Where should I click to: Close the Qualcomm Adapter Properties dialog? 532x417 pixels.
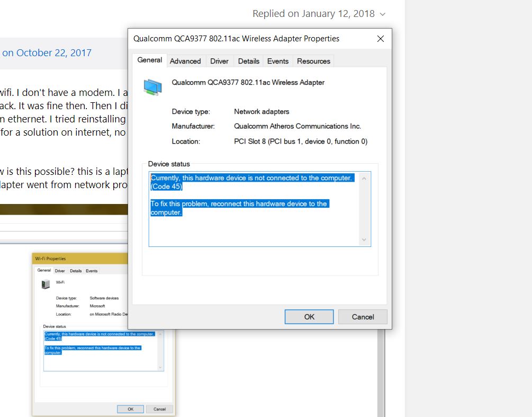point(381,39)
